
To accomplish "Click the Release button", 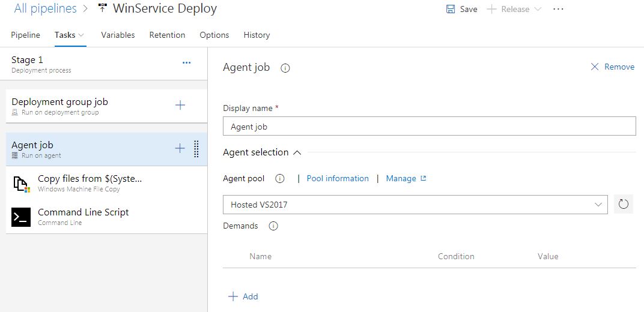I will (514, 9).
